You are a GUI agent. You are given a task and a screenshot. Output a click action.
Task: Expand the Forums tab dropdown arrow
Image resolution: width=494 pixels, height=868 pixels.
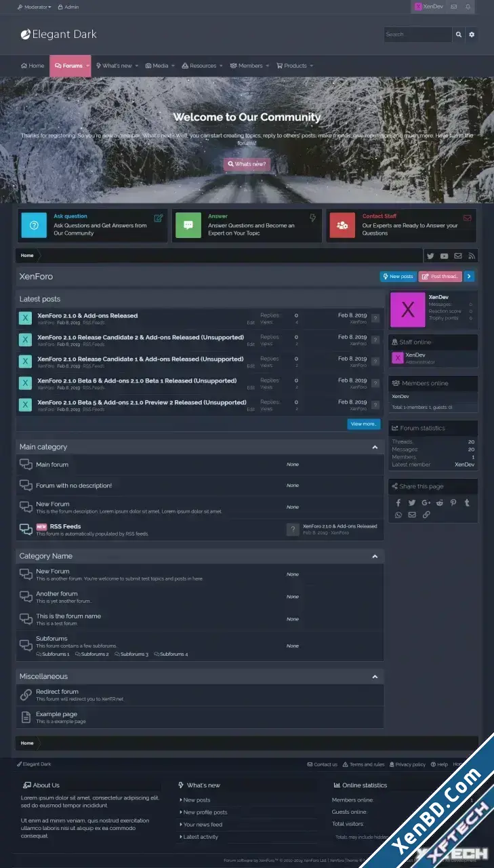click(x=87, y=66)
